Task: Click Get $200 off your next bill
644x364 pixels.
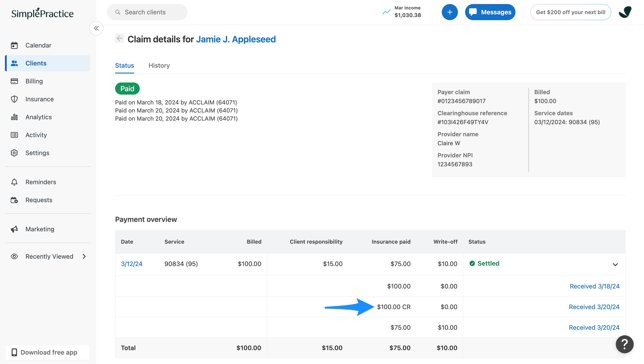Action: pos(571,12)
